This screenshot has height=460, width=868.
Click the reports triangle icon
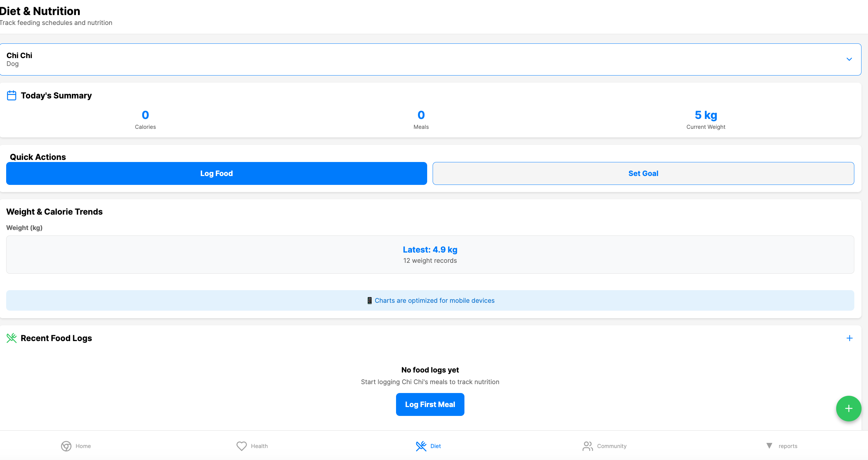coord(769,446)
